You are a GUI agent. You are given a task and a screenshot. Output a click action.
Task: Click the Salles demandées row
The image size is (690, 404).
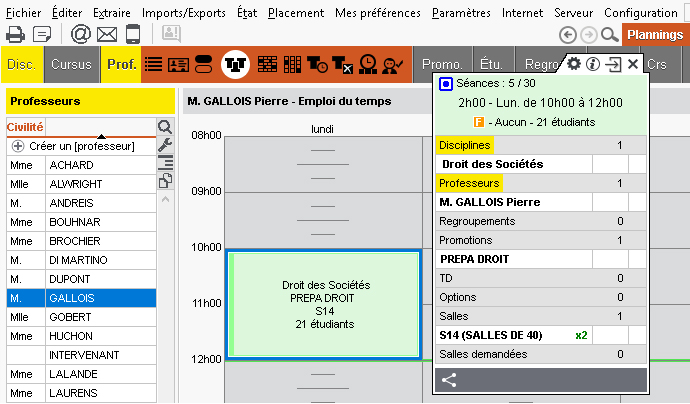(540, 354)
